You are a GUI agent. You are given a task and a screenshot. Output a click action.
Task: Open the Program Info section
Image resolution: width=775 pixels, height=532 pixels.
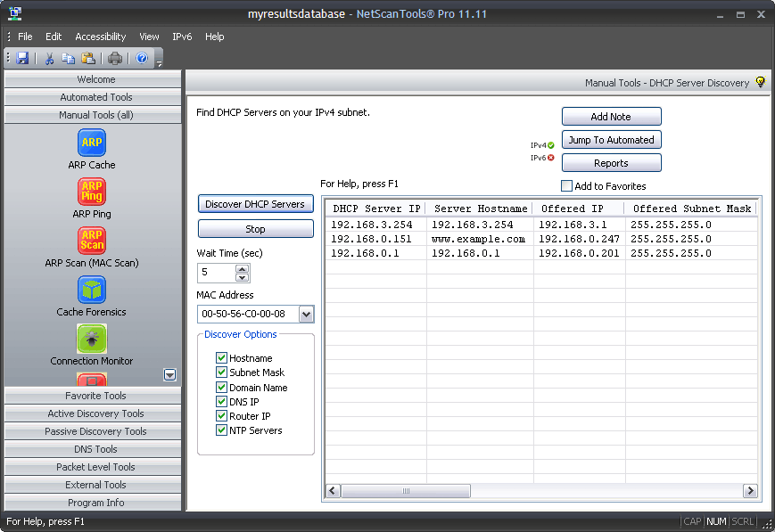pos(93,503)
